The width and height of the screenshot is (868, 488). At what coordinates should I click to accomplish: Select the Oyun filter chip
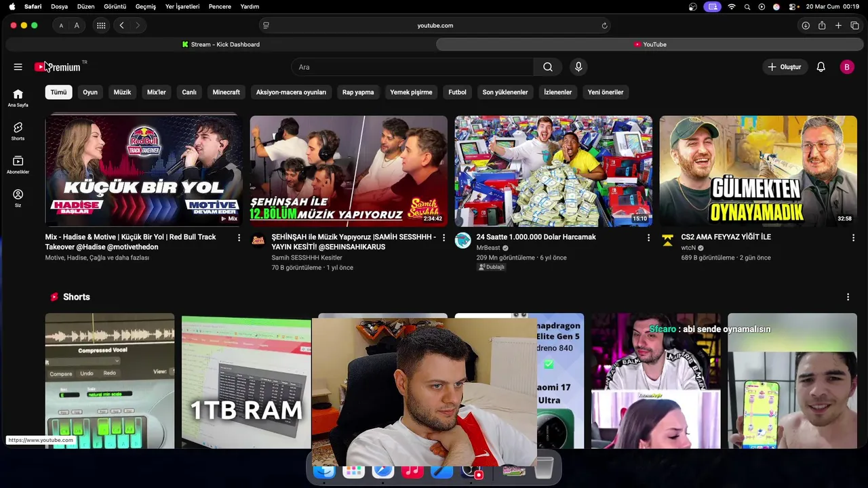(x=90, y=92)
